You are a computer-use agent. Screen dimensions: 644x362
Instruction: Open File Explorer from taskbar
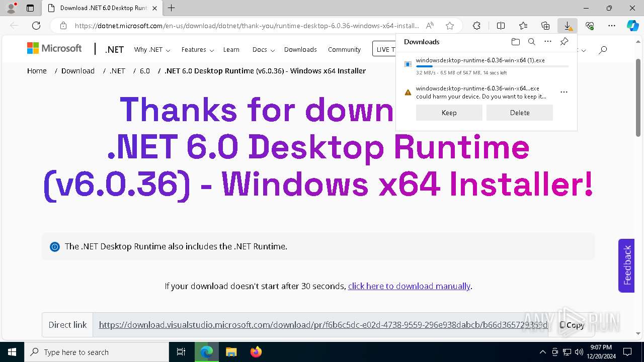[x=231, y=352]
